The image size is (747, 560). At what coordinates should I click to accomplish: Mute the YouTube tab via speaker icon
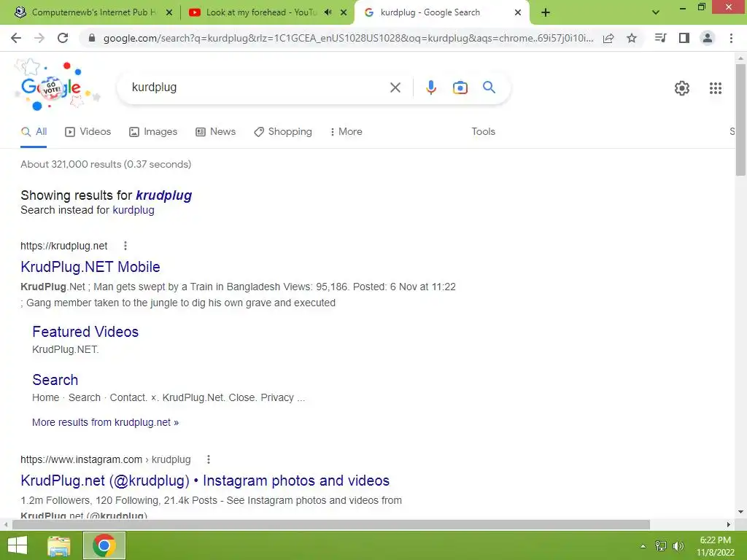tap(328, 12)
